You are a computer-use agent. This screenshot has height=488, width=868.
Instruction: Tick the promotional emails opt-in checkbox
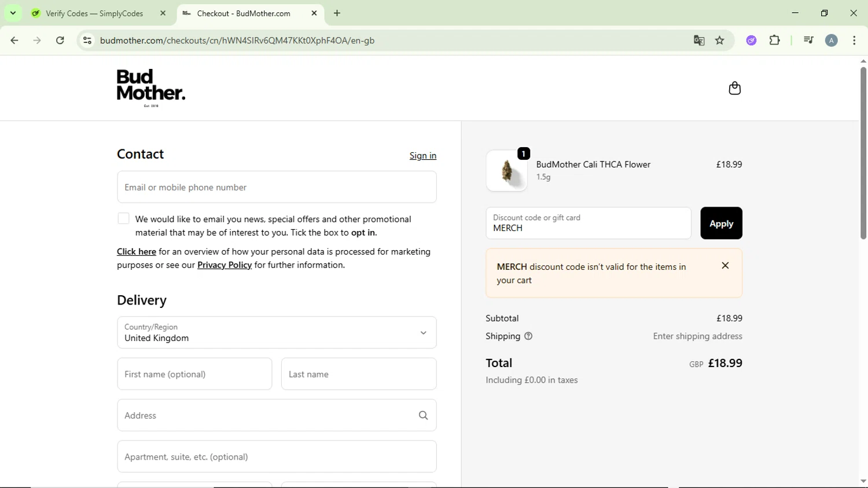123,219
